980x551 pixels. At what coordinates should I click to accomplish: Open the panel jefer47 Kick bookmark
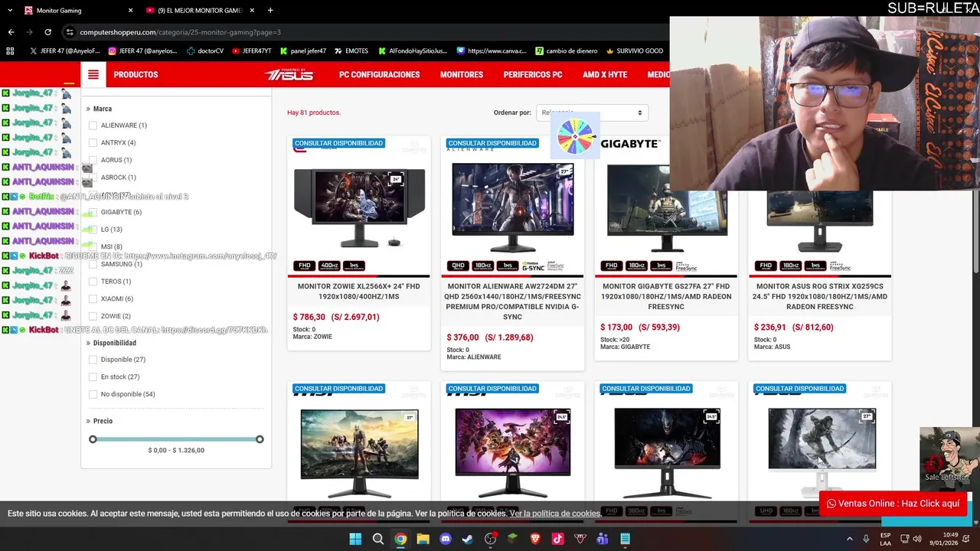point(302,51)
